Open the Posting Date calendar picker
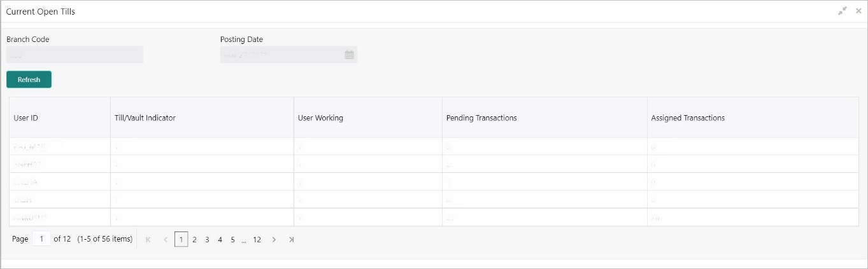This screenshot has width=868, height=269. pos(349,55)
